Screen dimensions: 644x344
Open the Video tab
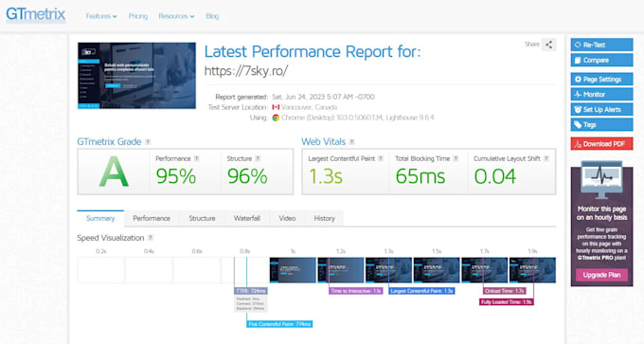287,218
